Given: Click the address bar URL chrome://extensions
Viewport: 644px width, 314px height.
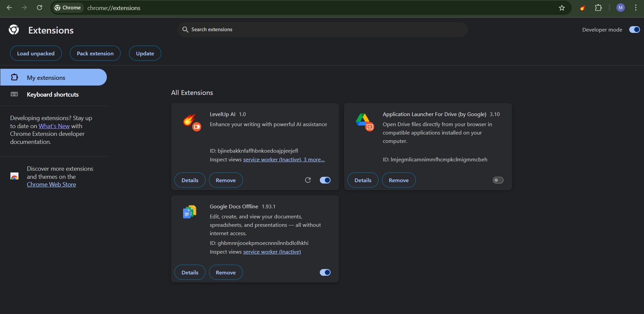Looking at the screenshot, I should coord(114,8).
